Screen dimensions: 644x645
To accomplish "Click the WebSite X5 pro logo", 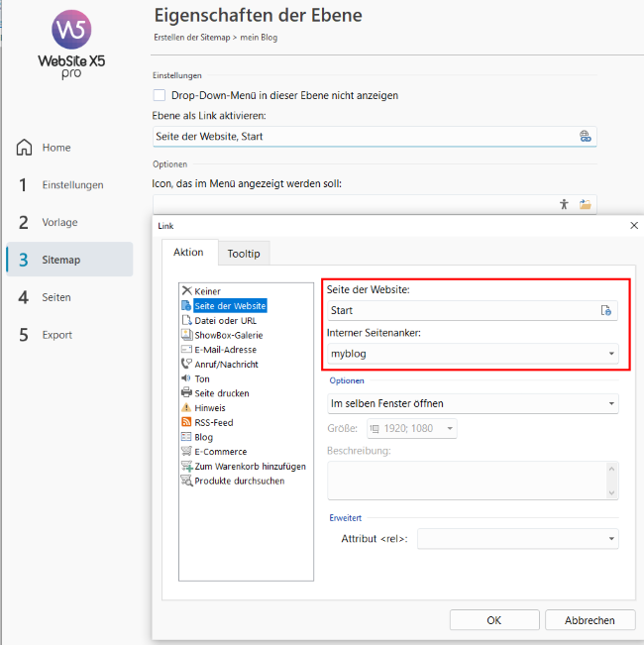I will [x=71, y=44].
